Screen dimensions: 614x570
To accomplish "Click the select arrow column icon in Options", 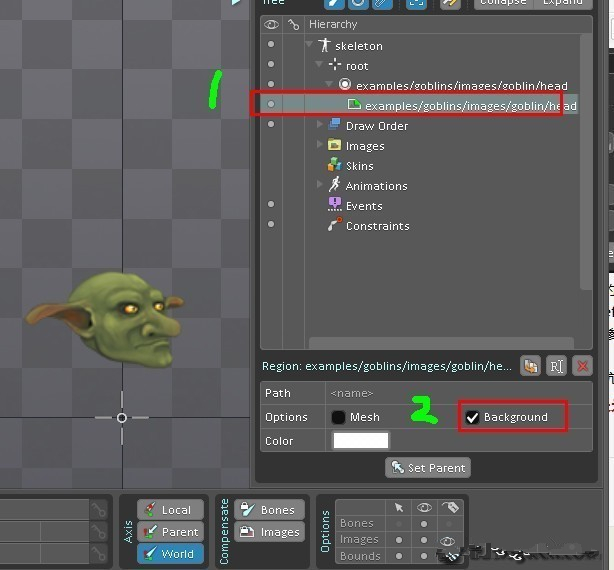I will pos(399,508).
